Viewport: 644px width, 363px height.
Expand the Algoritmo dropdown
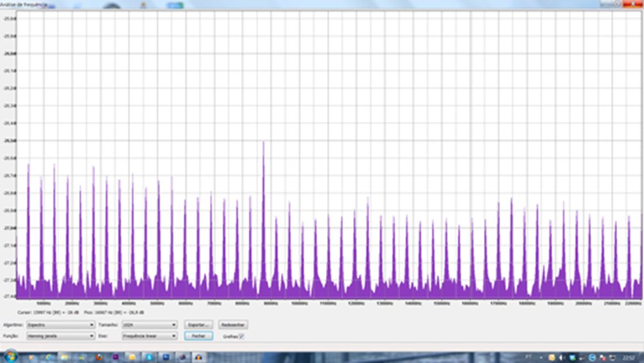point(61,325)
